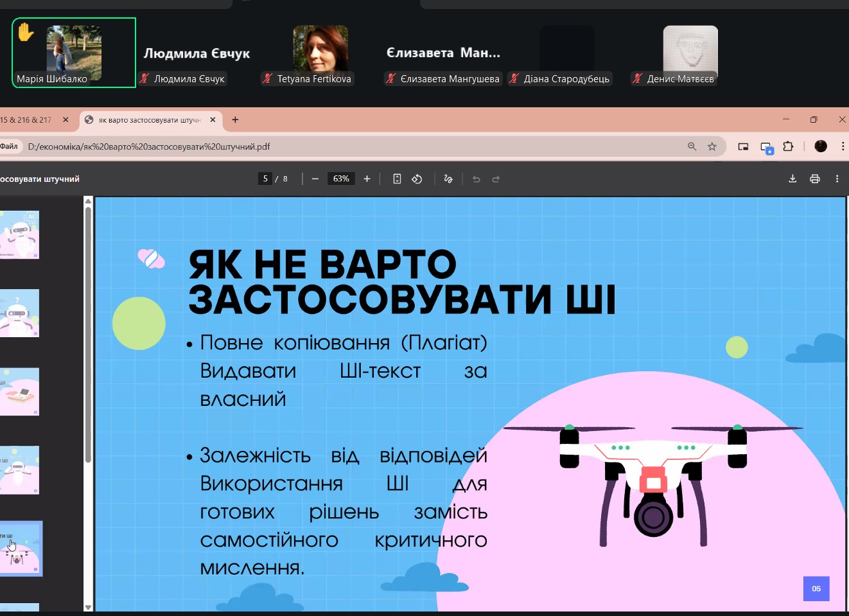Open the first slide thumbnail in sidebar
The height and width of the screenshot is (616, 849).
point(19,235)
